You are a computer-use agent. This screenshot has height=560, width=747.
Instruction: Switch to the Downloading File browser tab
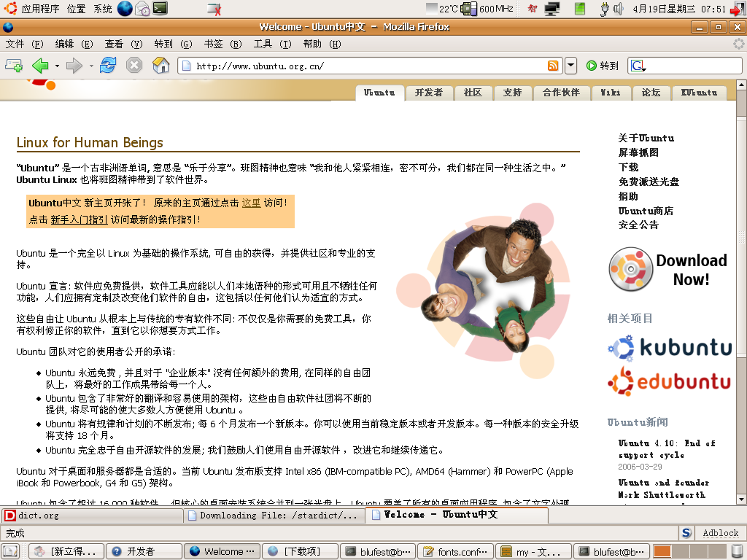click(274, 516)
